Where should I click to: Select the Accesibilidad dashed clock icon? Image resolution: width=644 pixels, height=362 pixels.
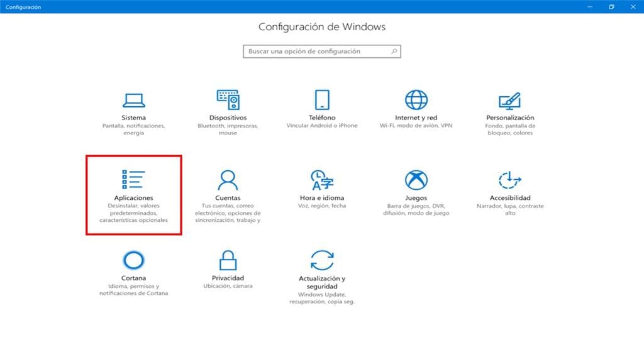pos(510,180)
